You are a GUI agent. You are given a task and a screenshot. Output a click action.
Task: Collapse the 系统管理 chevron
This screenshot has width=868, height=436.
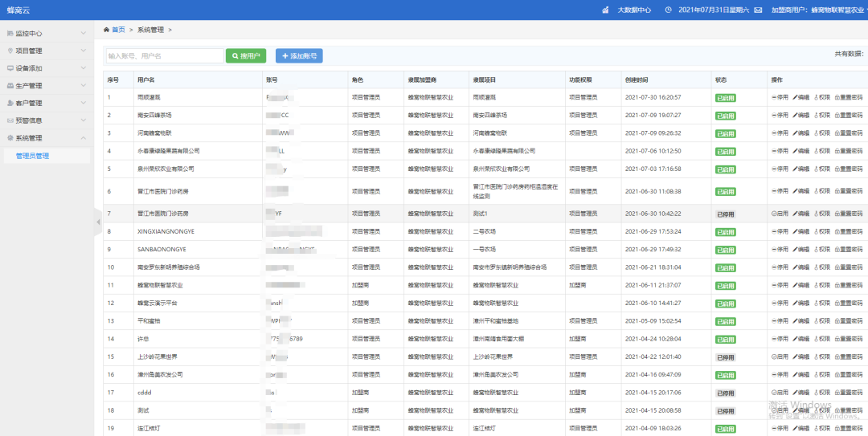coord(83,138)
